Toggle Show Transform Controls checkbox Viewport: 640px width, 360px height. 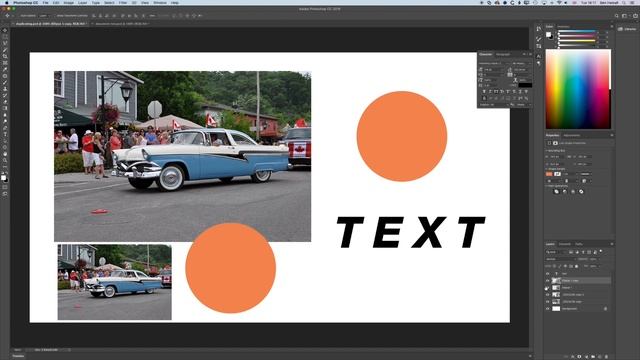pos(55,16)
